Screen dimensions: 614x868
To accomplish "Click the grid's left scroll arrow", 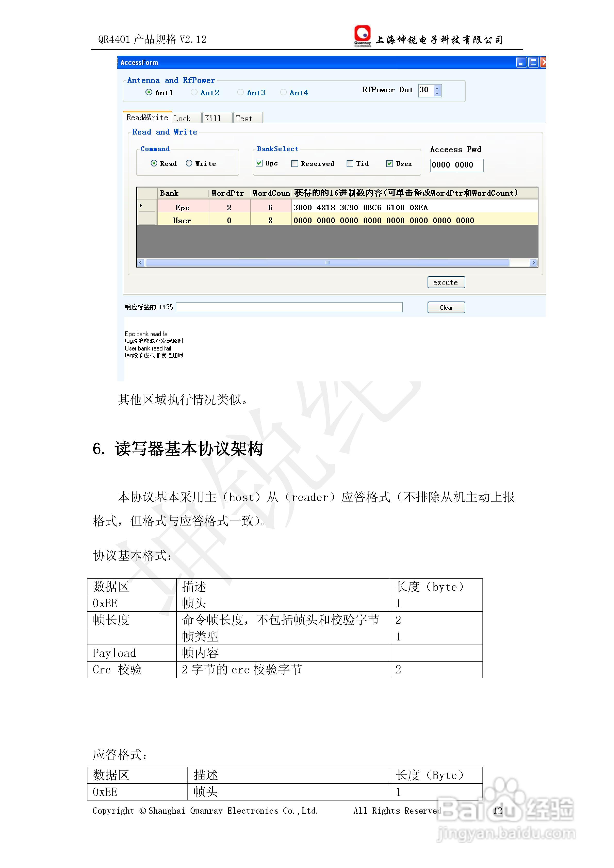I will click(141, 263).
